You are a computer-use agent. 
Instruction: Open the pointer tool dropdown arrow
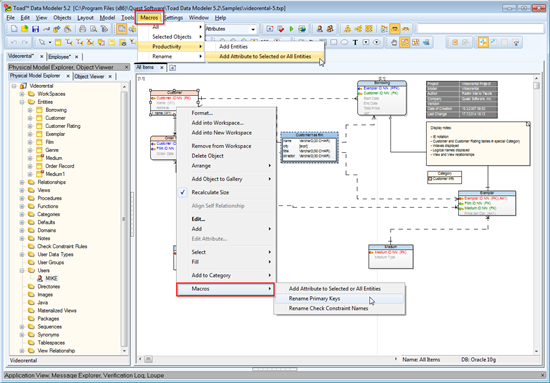[x=49, y=43]
